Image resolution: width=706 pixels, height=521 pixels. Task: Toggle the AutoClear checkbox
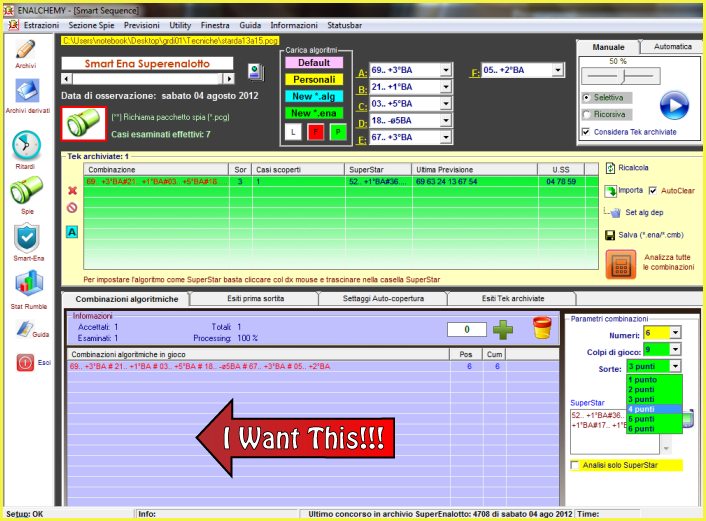653,191
